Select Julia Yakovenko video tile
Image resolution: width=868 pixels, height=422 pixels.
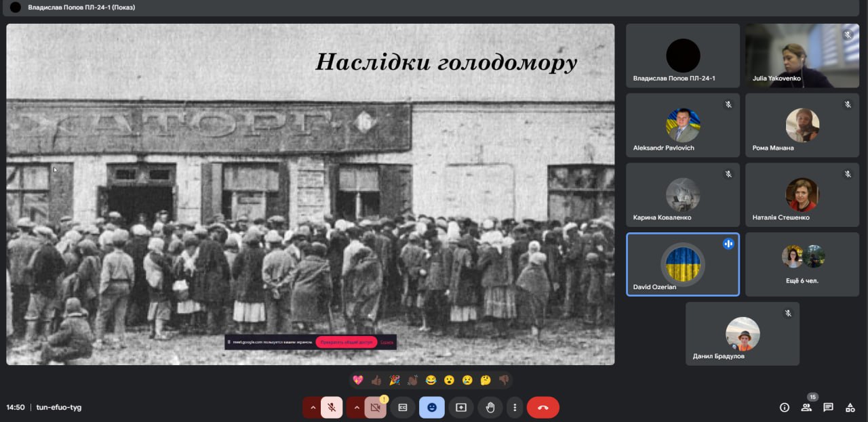(x=802, y=56)
